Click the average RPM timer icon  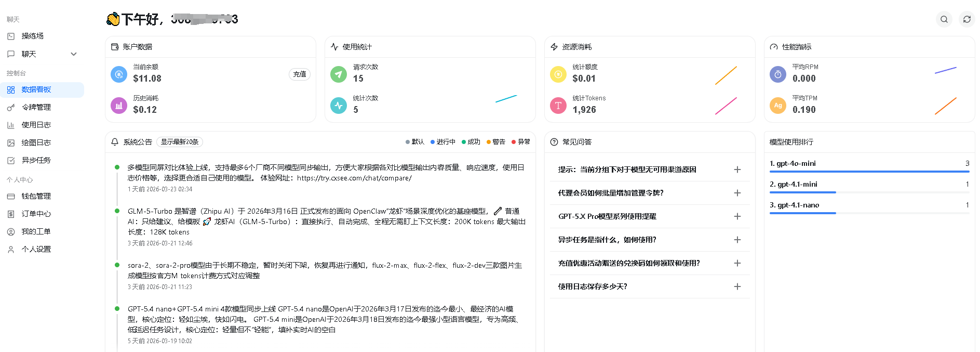click(x=778, y=74)
